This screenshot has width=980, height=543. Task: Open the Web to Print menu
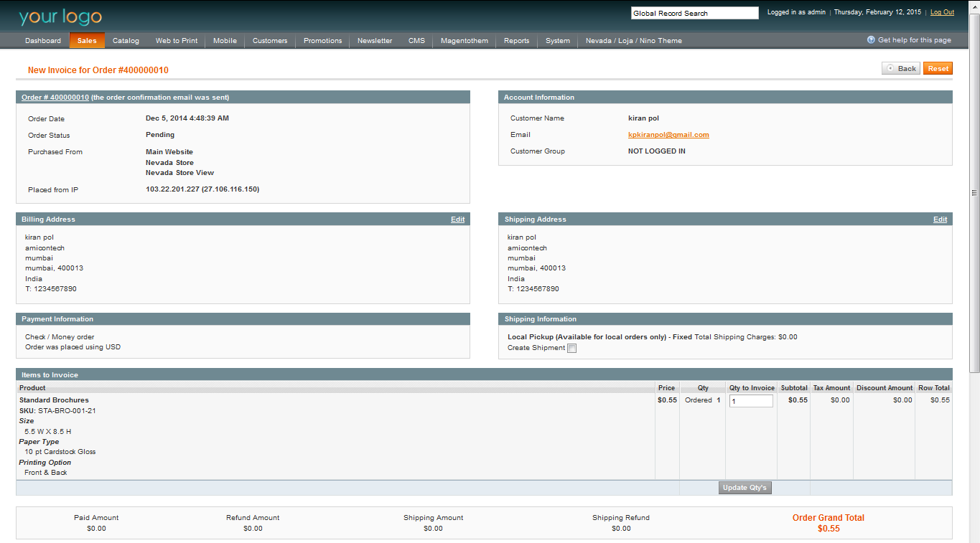[x=177, y=41]
